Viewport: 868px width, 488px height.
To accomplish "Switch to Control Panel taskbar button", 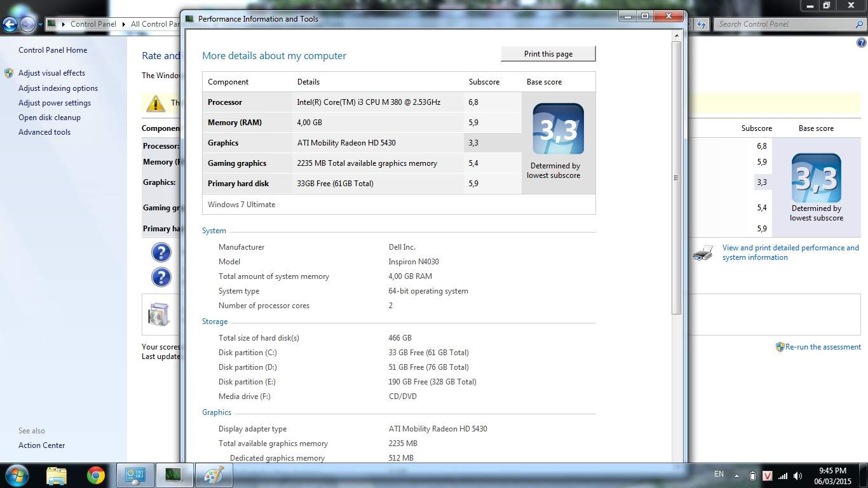I will point(135,475).
